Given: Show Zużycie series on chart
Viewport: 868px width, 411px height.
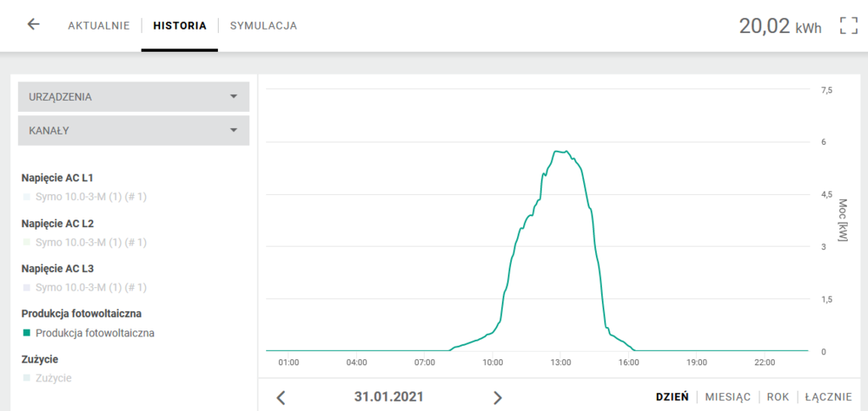Looking at the screenshot, I should (x=53, y=378).
